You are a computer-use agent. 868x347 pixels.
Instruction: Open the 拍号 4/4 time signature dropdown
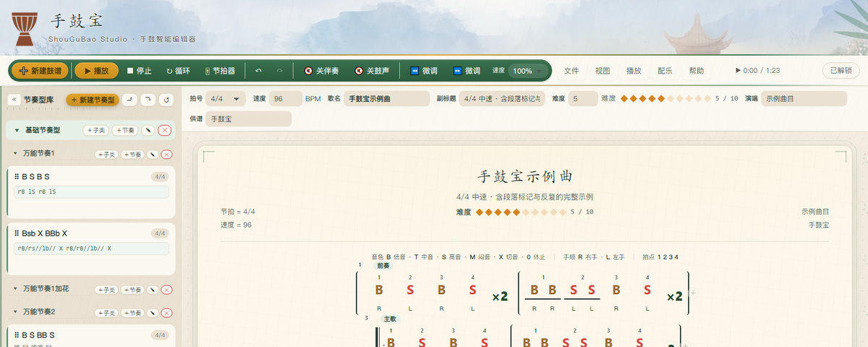click(226, 98)
